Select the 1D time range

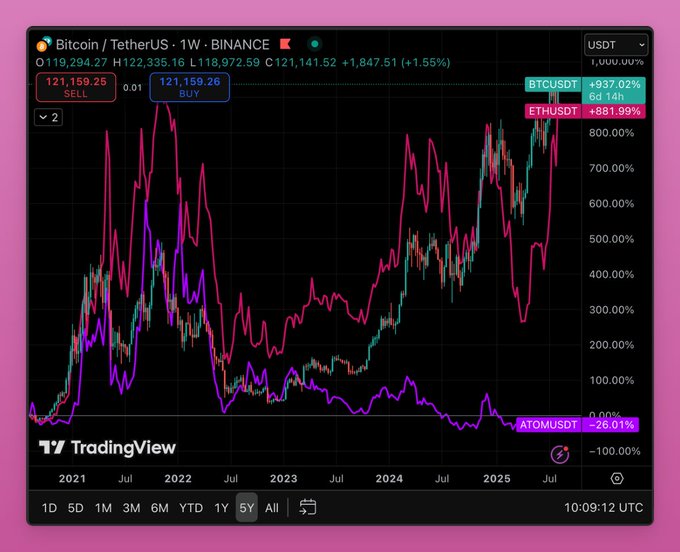click(x=49, y=507)
